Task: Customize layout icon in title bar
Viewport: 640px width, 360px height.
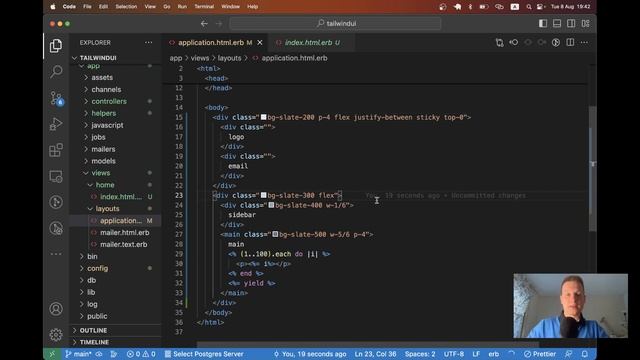Action: (585, 24)
